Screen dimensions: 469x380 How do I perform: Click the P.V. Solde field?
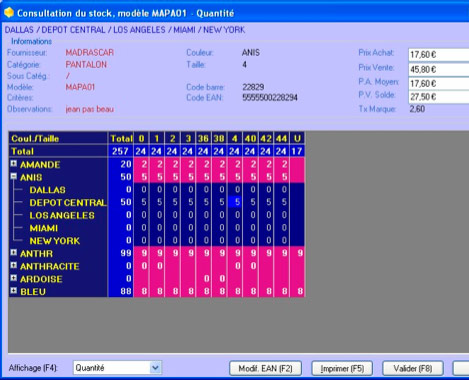438,97
